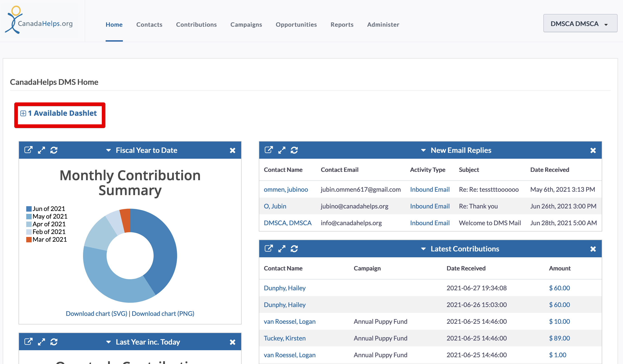Image resolution: width=623 pixels, height=364 pixels.
Task: Open Fiscal Year to Date dashlet in new window
Action: click(29, 150)
